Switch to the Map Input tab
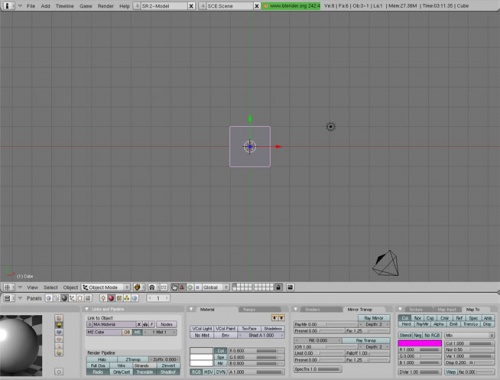This screenshot has width=500, height=380. point(447,309)
